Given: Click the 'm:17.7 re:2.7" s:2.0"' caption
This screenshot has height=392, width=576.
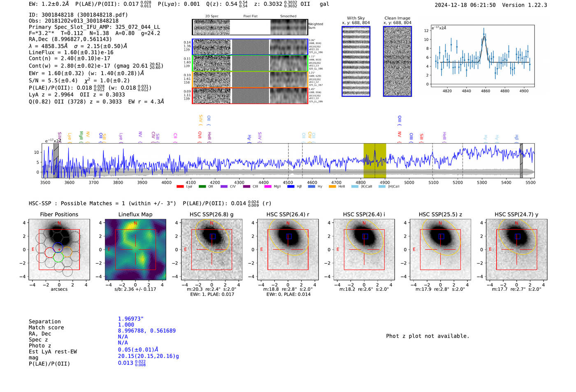Looking at the screenshot, I should [517, 290].
